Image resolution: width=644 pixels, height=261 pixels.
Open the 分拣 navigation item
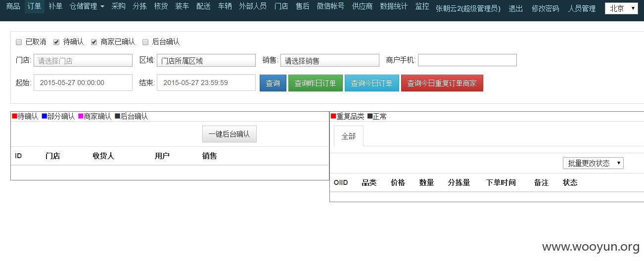pyautogui.click(x=140, y=6)
